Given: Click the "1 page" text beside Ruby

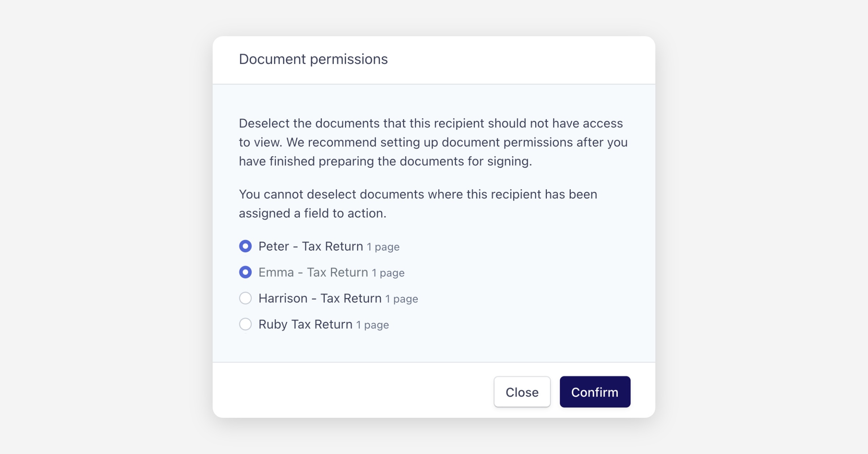Looking at the screenshot, I should (x=372, y=325).
